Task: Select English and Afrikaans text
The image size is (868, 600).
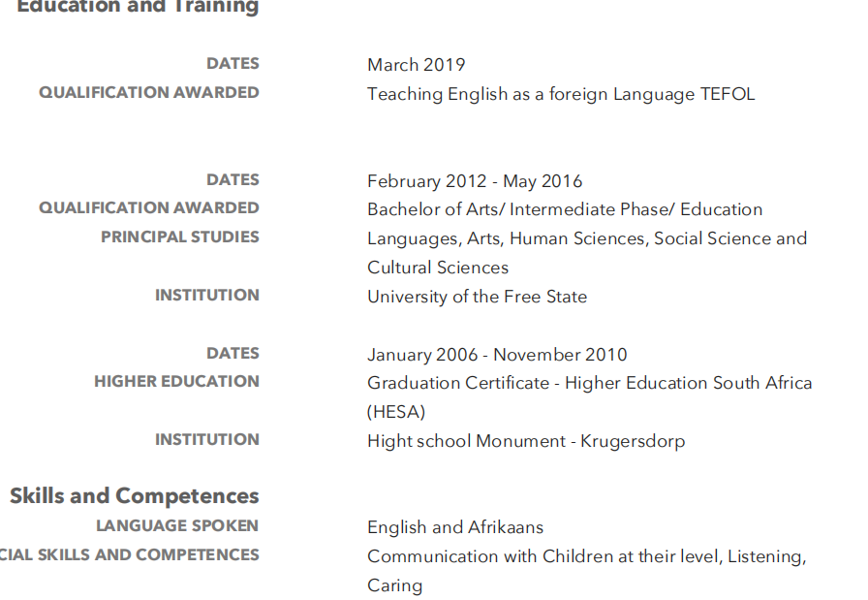Action: [x=455, y=527]
